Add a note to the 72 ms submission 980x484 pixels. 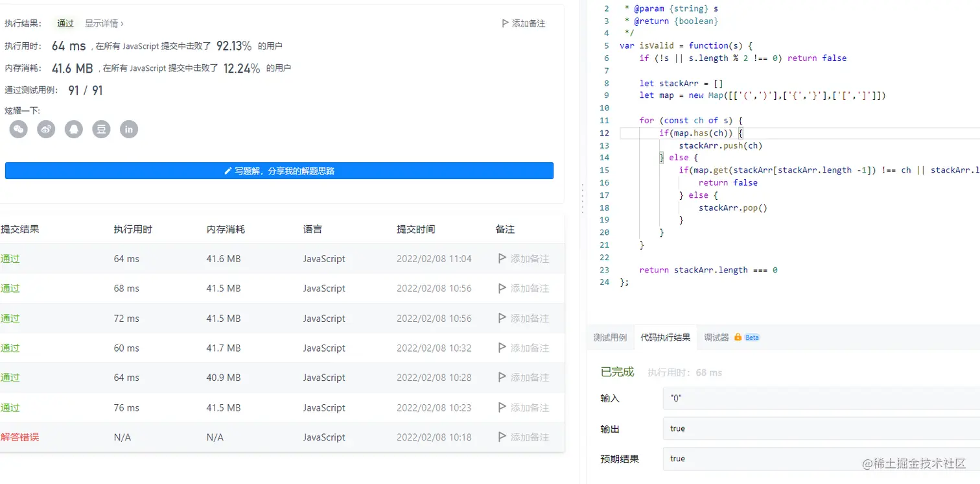524,319
